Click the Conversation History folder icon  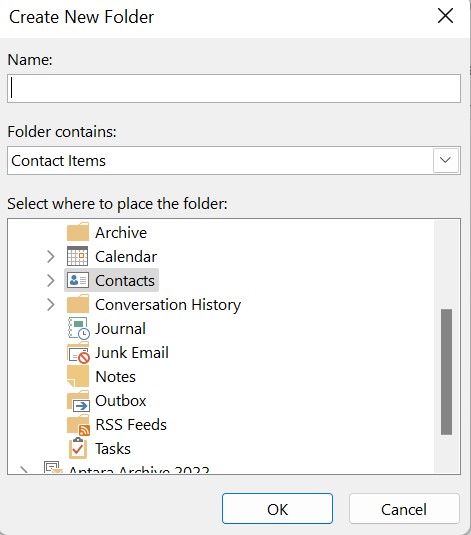(78, 304)
